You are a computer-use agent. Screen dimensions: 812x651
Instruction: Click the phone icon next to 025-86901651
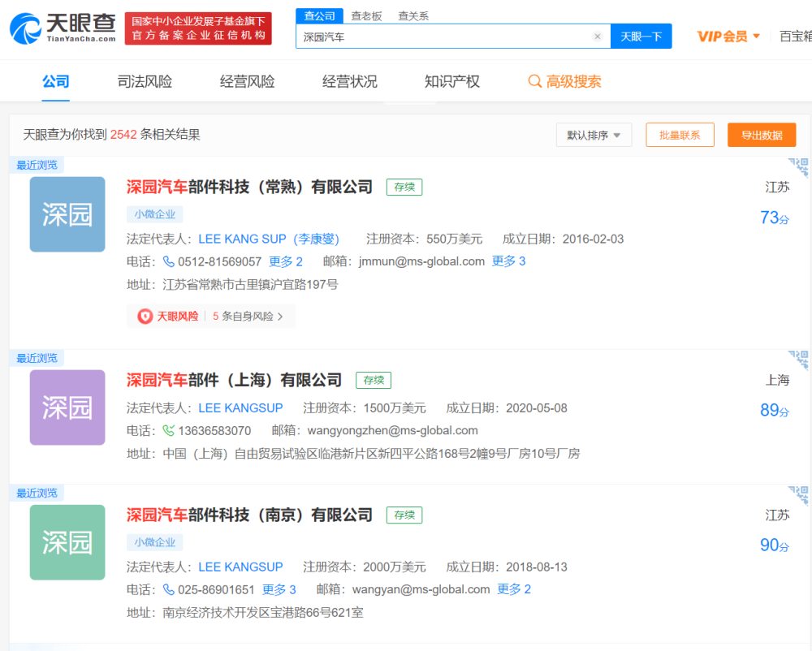coord(168,589)
